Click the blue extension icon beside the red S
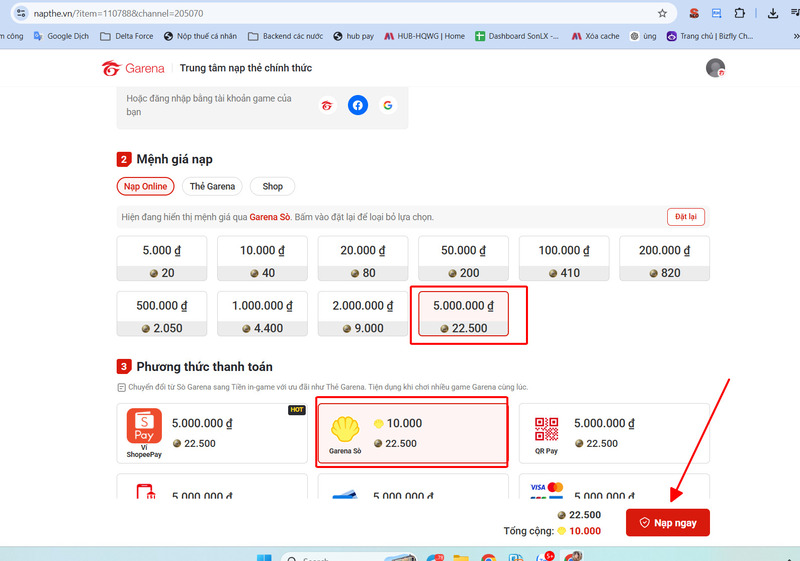The image size is (800, 561). coord(716,13)
